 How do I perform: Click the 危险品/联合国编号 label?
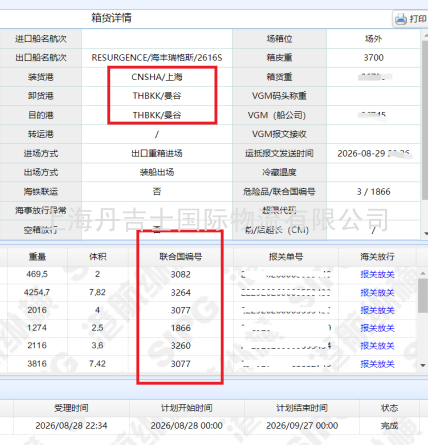[x=279, y=192]
